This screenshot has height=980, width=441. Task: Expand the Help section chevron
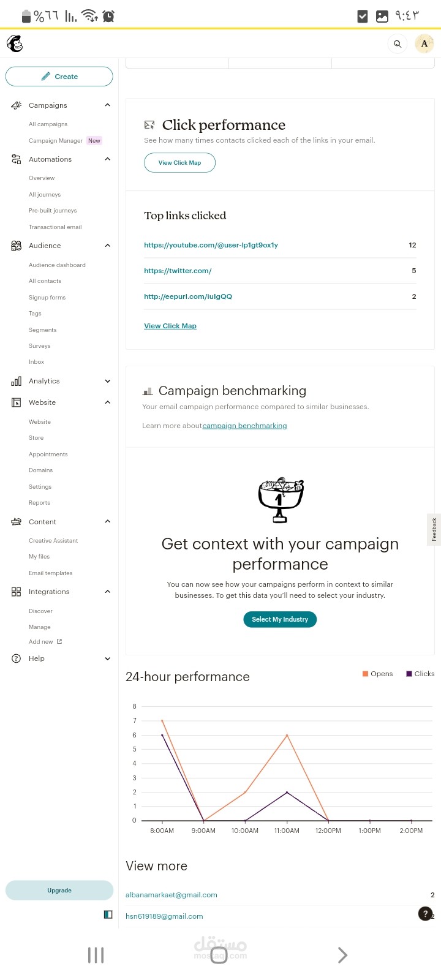(x=108, y=659)
